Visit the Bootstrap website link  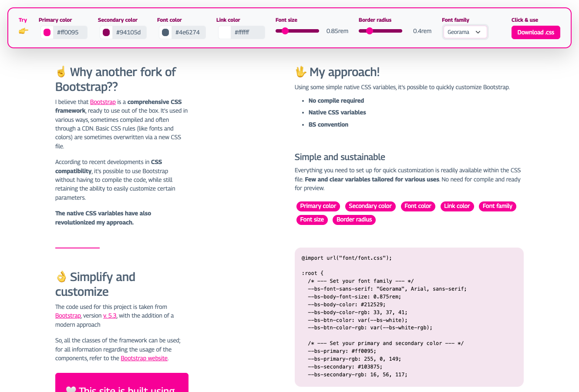144,358
